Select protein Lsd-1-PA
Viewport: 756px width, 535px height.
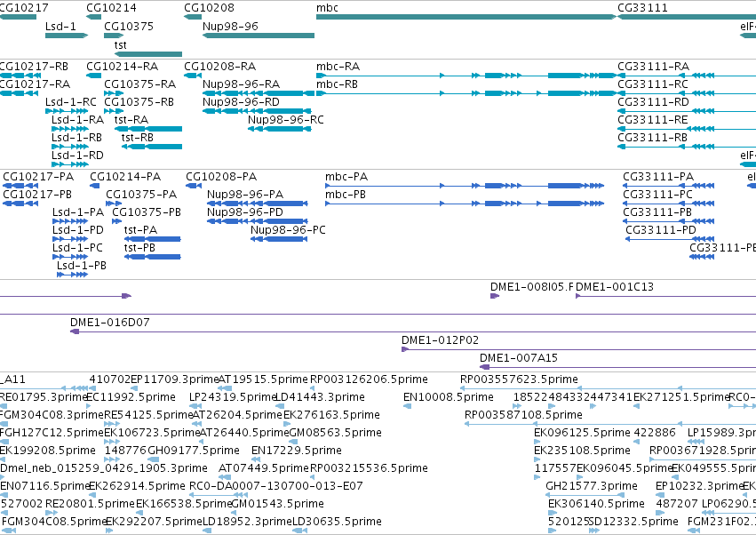[x=70, y=221]
